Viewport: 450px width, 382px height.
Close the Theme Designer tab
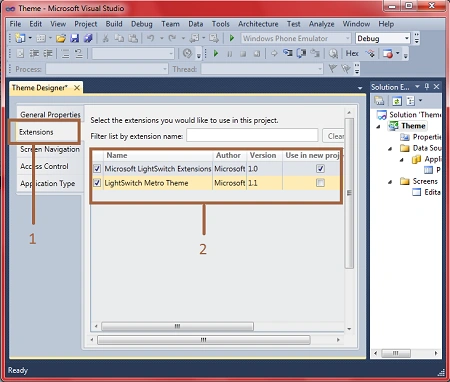pyautogui.click(x=77, y=88)
